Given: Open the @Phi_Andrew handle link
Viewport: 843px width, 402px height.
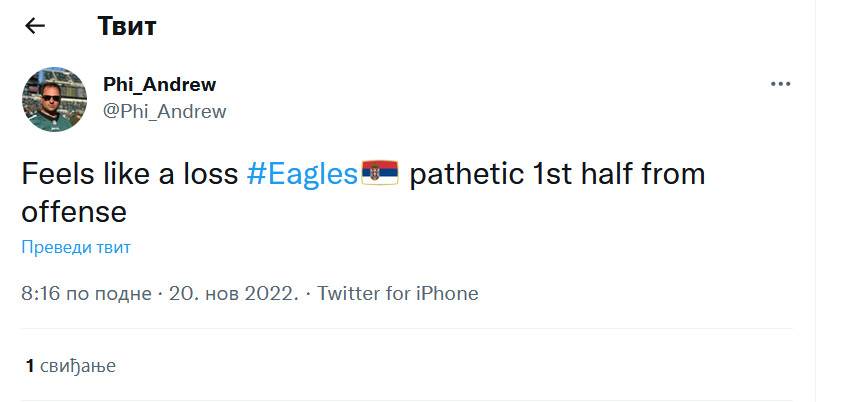Looking at the screenshot, I should [x=164, y=111].
